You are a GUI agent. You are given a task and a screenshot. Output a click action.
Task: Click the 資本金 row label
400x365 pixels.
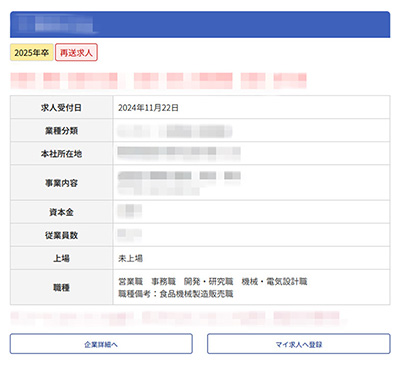point(61,212)
